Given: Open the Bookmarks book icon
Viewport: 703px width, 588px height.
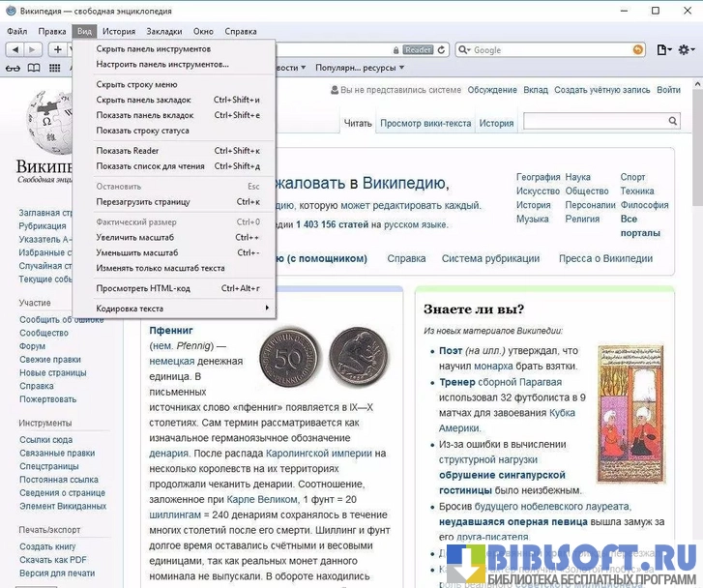Looking at the screenshot, I should pyautogui.click(x=35, y=68).
